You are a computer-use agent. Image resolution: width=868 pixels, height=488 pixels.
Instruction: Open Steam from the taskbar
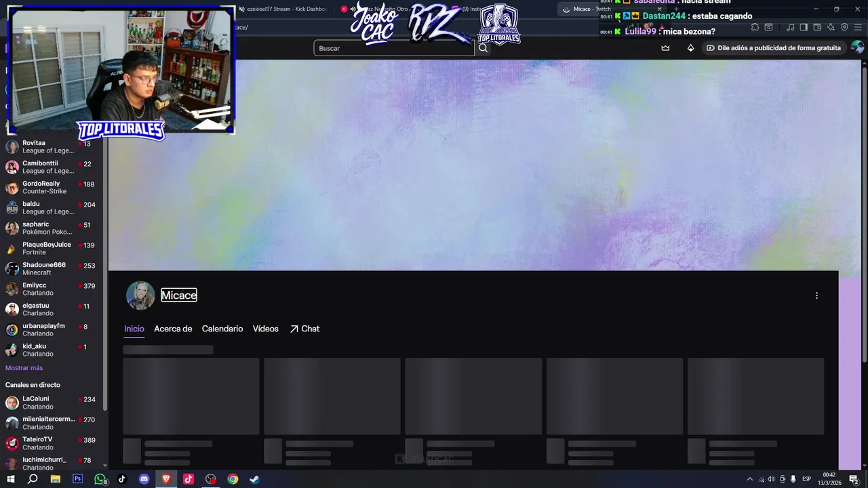click(x=254, y=479)
